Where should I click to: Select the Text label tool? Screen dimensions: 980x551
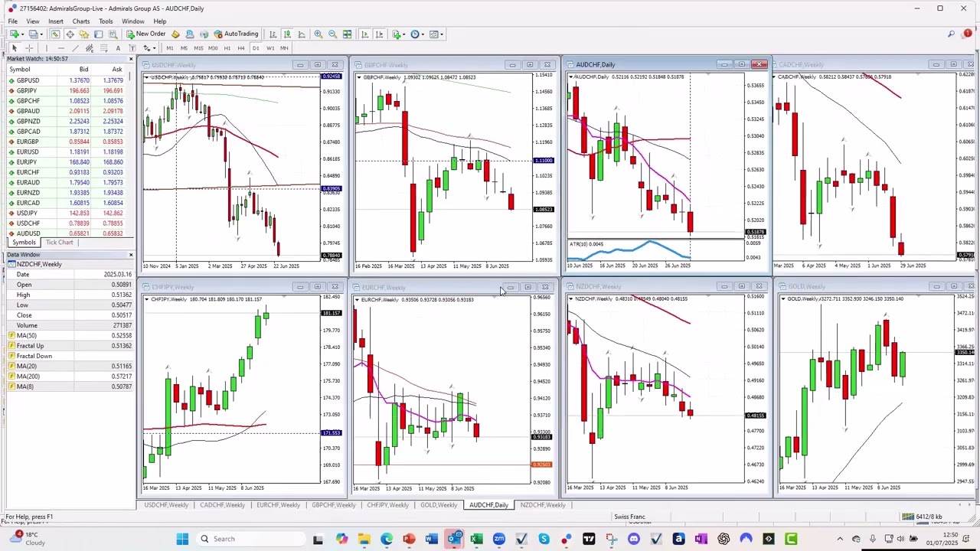(x=118, y=48)
